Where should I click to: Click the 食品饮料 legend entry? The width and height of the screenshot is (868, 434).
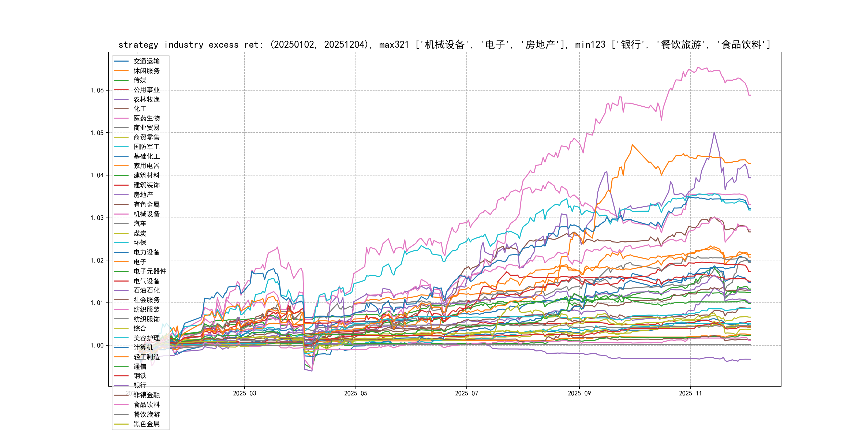(146, 404)
